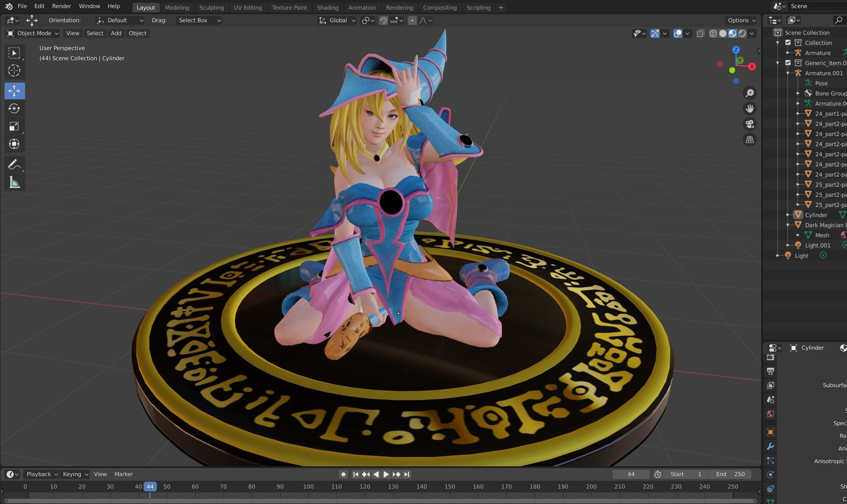Toggle show gizmos button

point(654,33)
